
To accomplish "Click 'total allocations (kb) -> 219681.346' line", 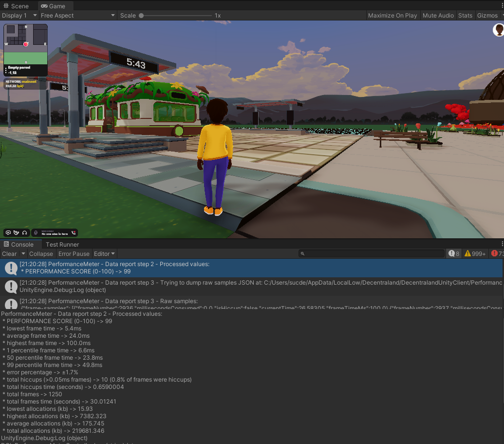I will click(53, 431).
